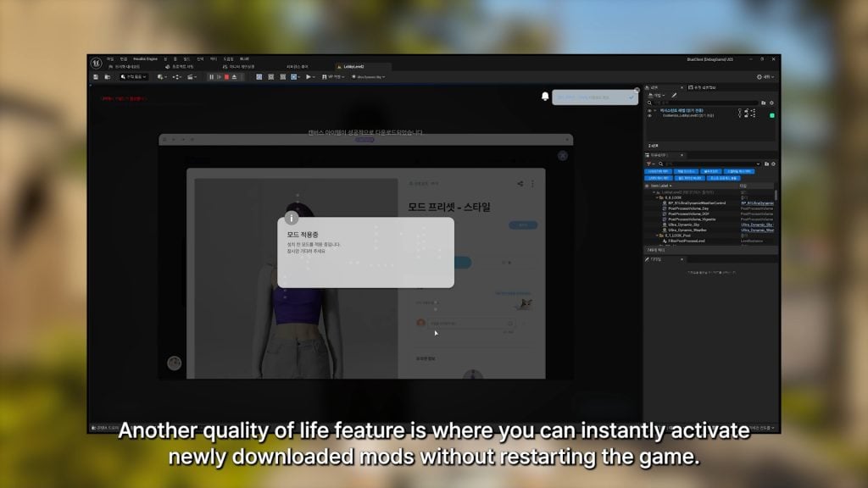Screen dimensions: 868x488
Task: Click the eject icon in the play controls
Action: pos(234,77)
